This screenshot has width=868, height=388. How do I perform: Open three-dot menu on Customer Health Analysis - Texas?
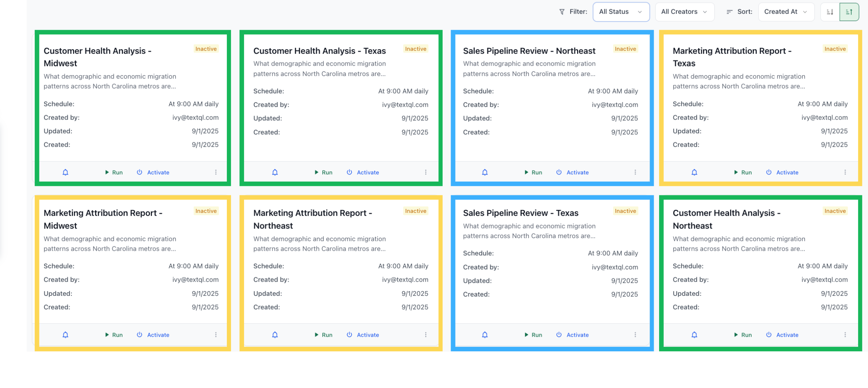click(x=426, y=172)
